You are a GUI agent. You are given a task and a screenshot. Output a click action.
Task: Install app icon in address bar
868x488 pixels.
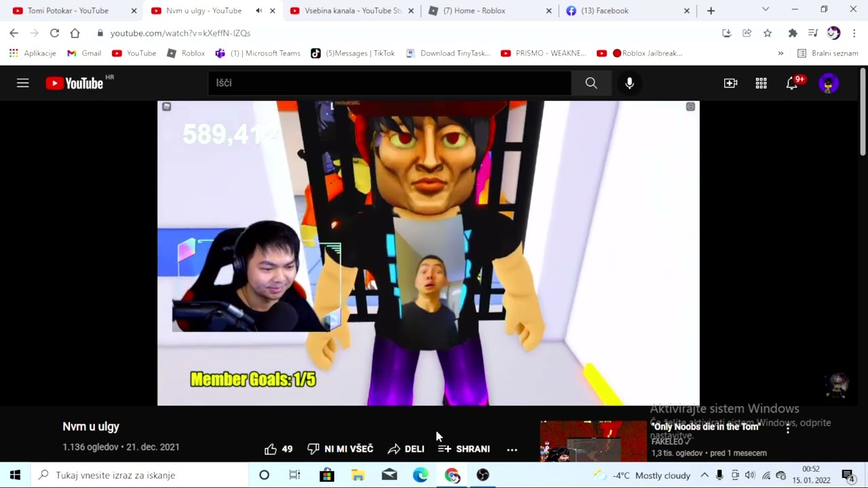coord(726,33)
